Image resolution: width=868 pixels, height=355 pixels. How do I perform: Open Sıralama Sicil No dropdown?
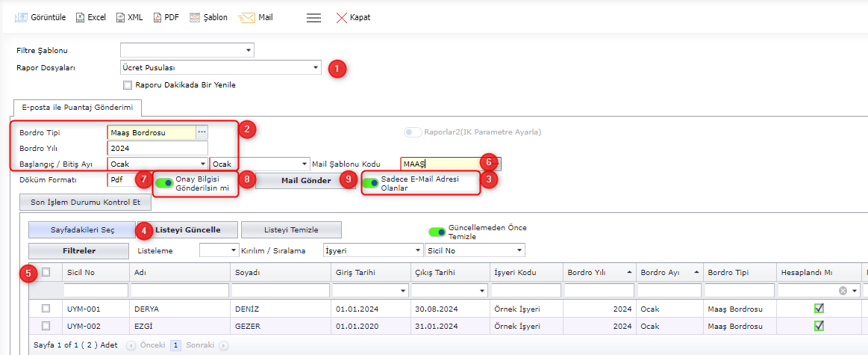click(x=519, y=250)
